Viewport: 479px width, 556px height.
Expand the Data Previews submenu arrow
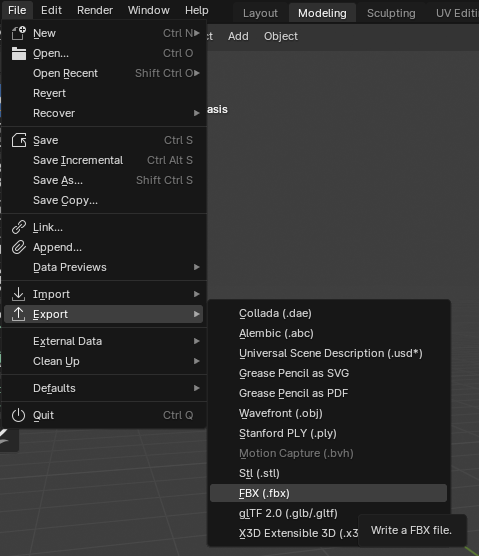click(x=197, y=267)
